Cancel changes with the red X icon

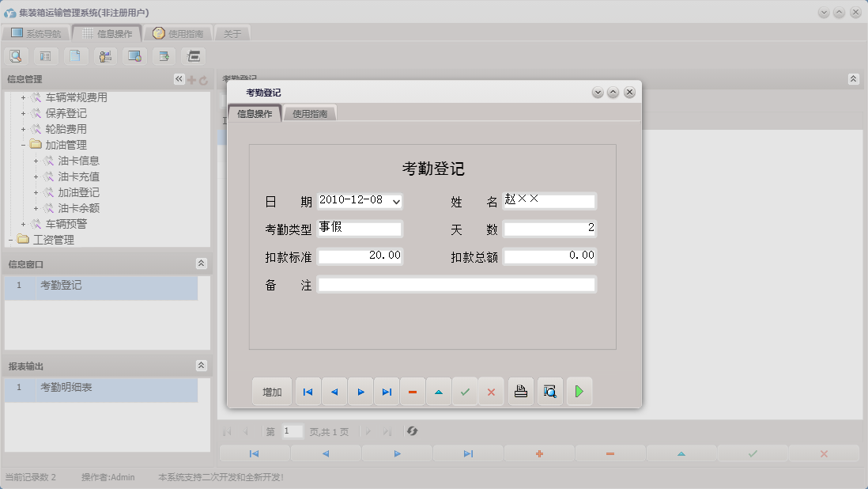[x=491, y=391]
